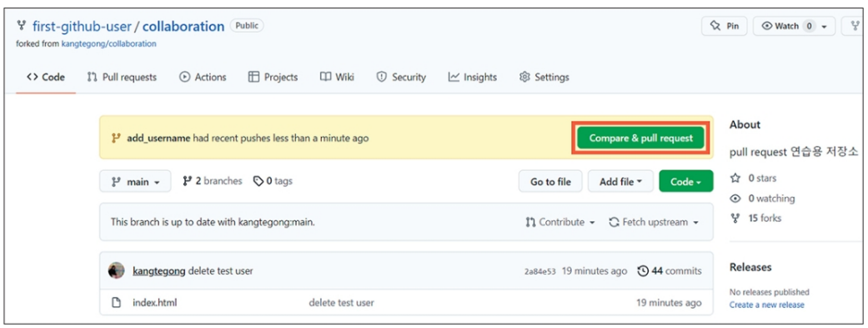The image size is (868, 328).
Task: Click the index.html file icon
Action: pos(116,302)
